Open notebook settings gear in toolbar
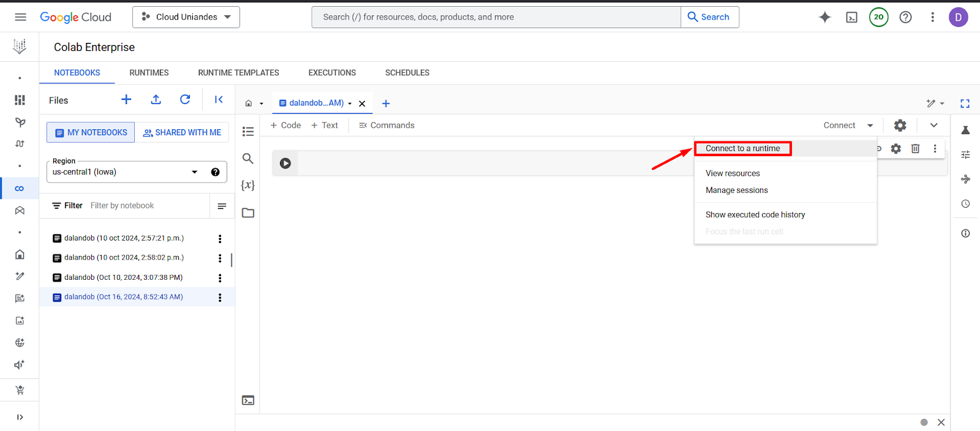980x431 pixels. click(x=900, y=126)
